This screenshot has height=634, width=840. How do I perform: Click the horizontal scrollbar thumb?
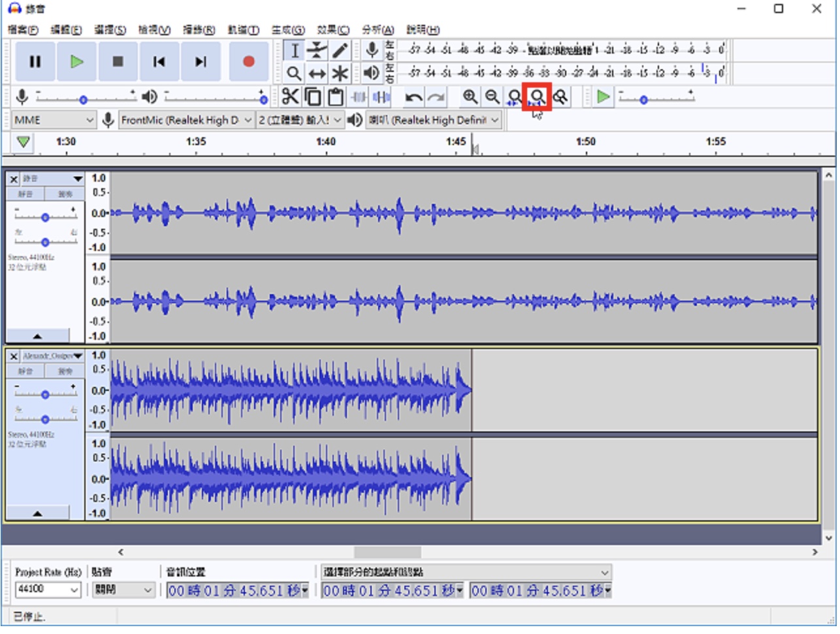tap(388, 552)
